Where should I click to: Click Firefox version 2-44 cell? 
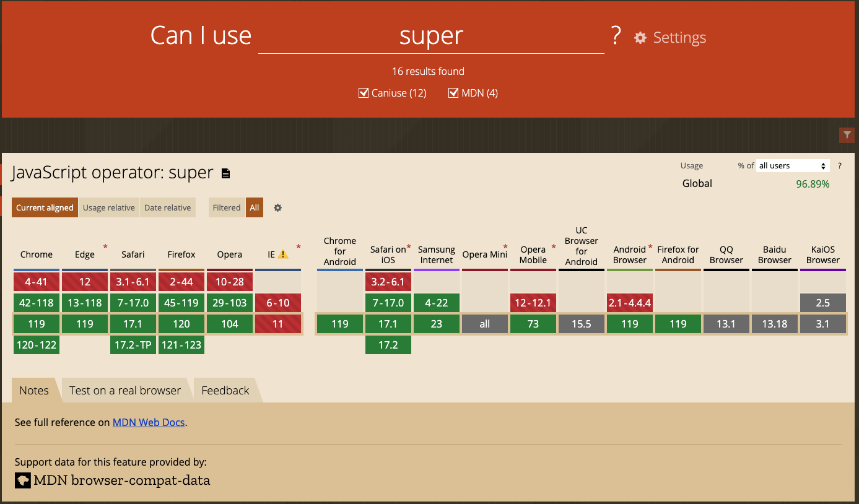tap(181, 282)
